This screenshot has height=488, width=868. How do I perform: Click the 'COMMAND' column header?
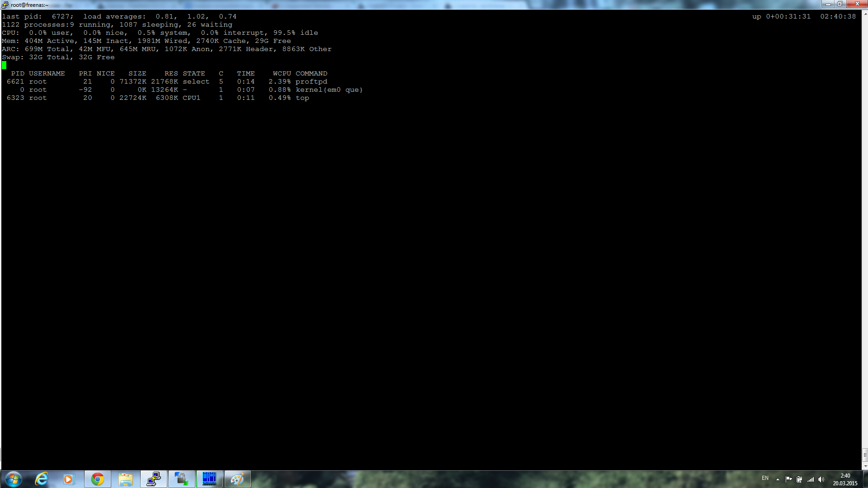click(311, 74)
